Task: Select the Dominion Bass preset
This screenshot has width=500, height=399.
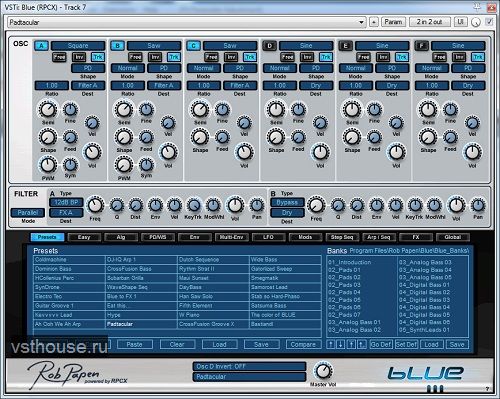Action: click(x=69, y=269)
